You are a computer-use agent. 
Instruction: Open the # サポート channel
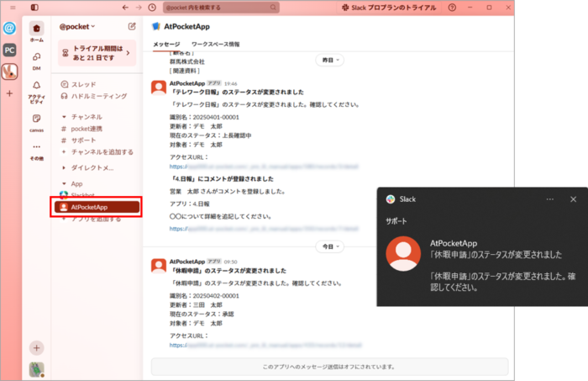79,140
